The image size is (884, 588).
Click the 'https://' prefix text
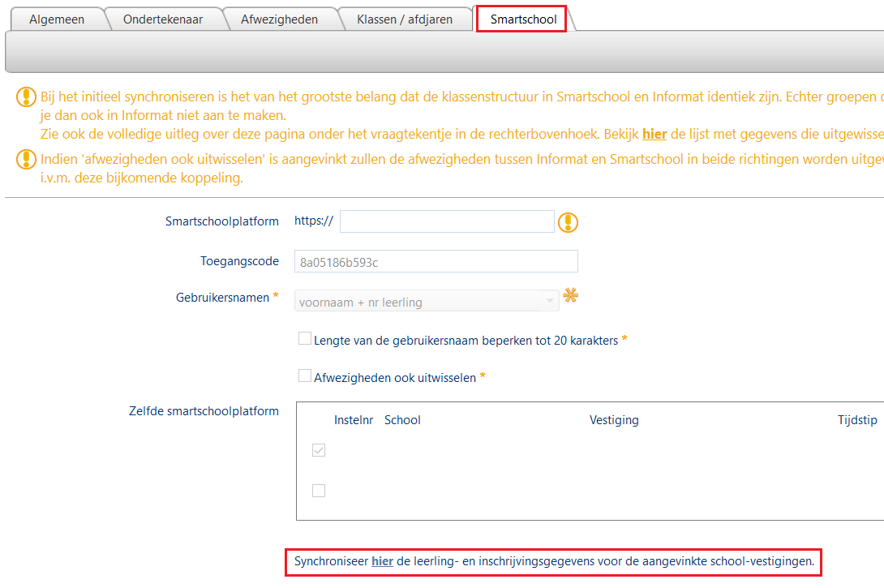coord(314,221)
